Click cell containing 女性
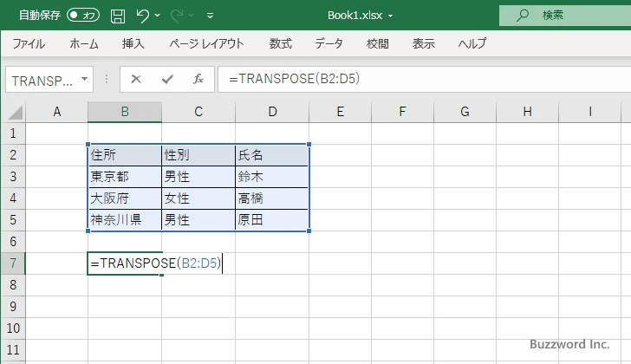Screen dimensions: 631x364 (x=198, y=198)
